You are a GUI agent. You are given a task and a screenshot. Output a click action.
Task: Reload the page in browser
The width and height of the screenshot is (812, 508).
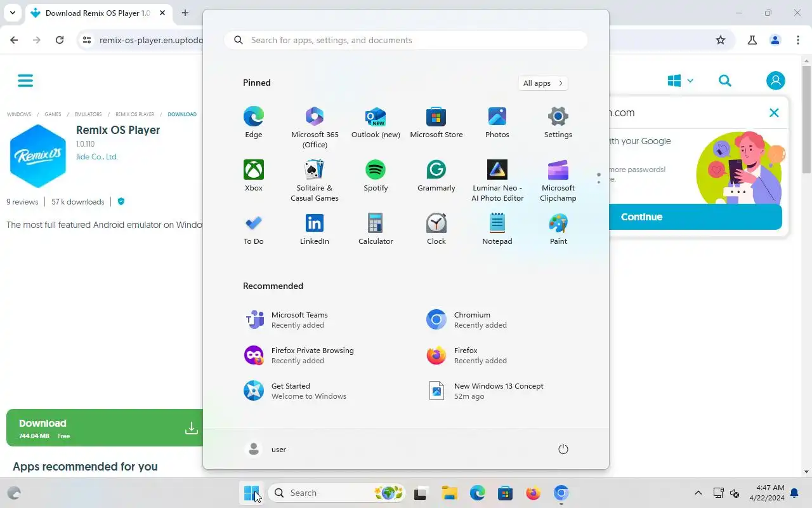click(x=60, y=40)
